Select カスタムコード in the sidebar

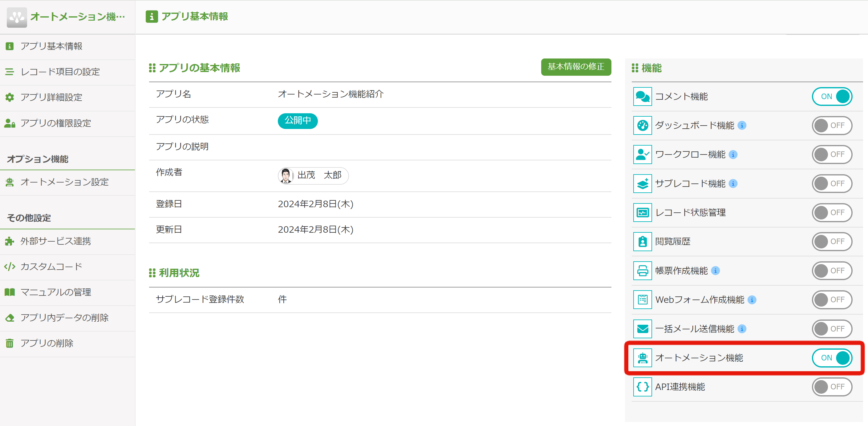pyautogui.click(x=51, y=267)
